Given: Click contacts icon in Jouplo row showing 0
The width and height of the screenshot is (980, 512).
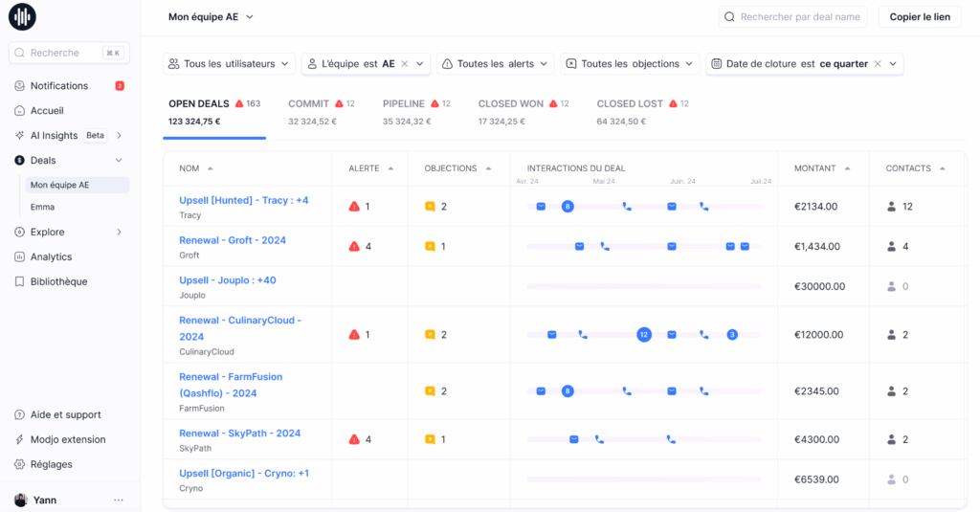Looking at the screenshot, I should [x=892, y=286].
